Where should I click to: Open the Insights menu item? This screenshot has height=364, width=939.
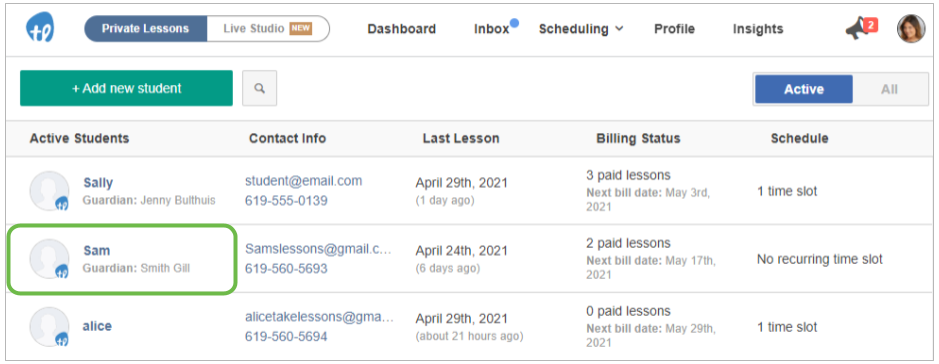tap(758, 29)
